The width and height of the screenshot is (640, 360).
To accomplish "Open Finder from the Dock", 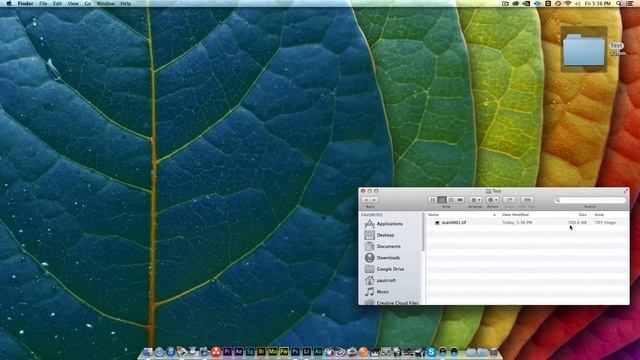I will (x=148, y=352).
